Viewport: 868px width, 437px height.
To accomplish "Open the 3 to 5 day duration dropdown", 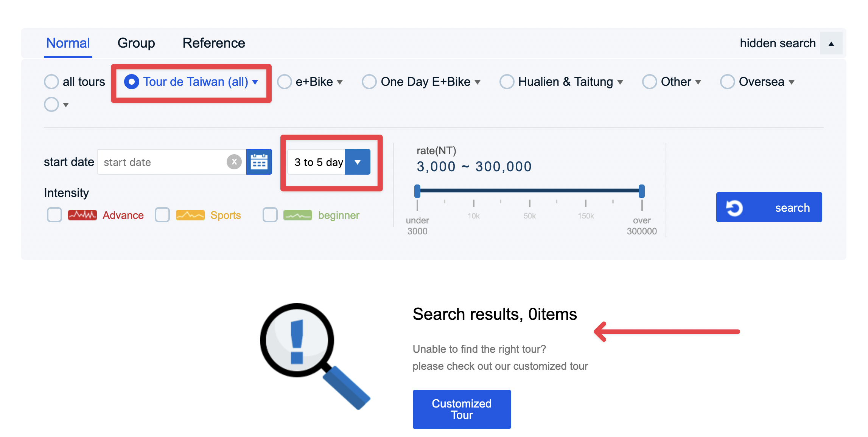I will coord(358,162).
